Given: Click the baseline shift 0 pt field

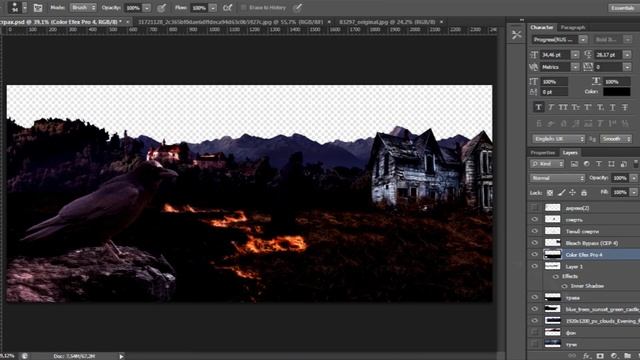Looking at the screenshot, I should click(554, 92).
